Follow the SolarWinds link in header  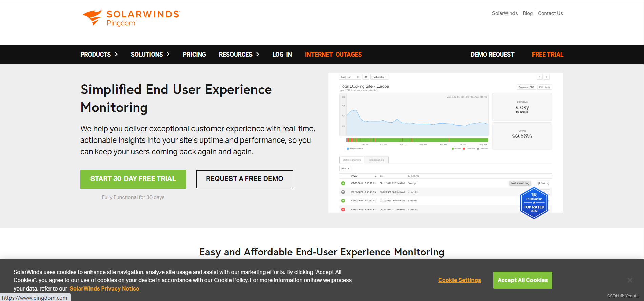point(505,13)
